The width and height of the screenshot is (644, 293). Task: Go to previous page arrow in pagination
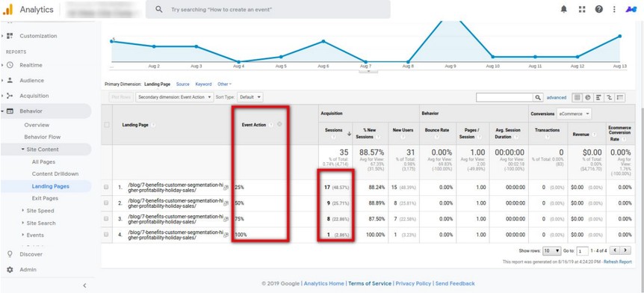(615, 250)
